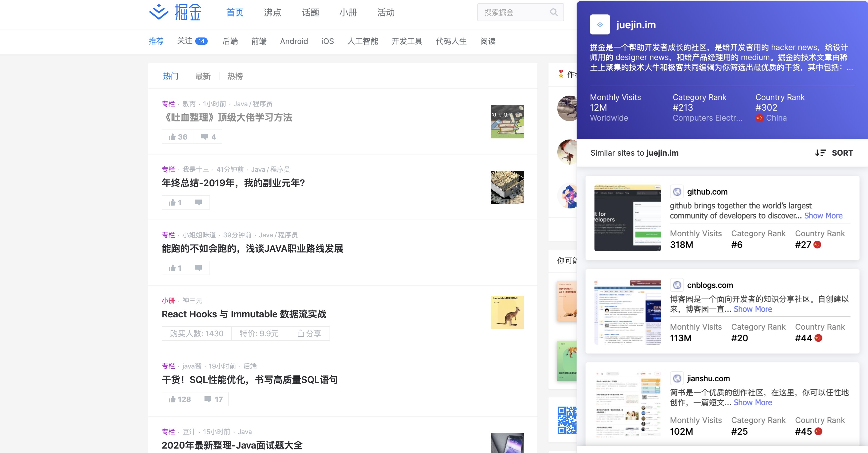The image size is (868, 453).
Task: Click the 分享 share icon on React Hooks booklet
Action: [301, 333]
